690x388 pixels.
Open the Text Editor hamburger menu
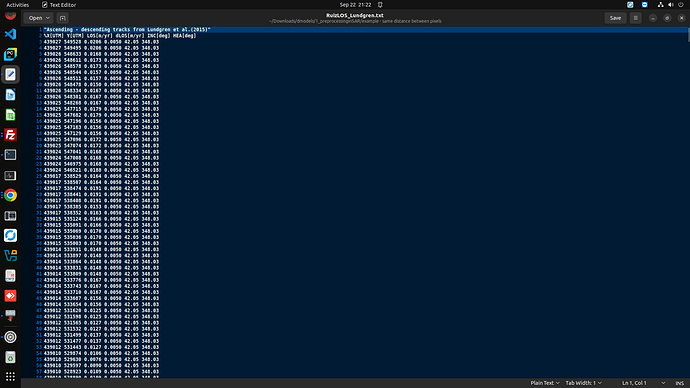pos(635,18)
